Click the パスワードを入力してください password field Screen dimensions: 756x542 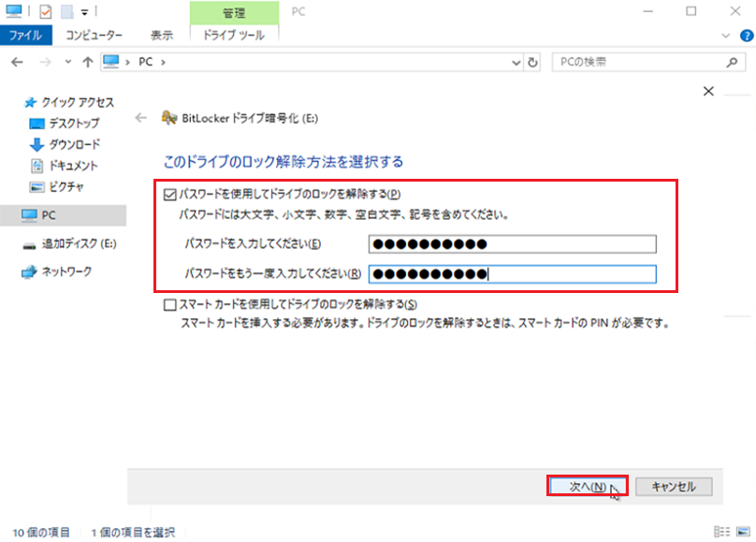(x=512, y=245)
